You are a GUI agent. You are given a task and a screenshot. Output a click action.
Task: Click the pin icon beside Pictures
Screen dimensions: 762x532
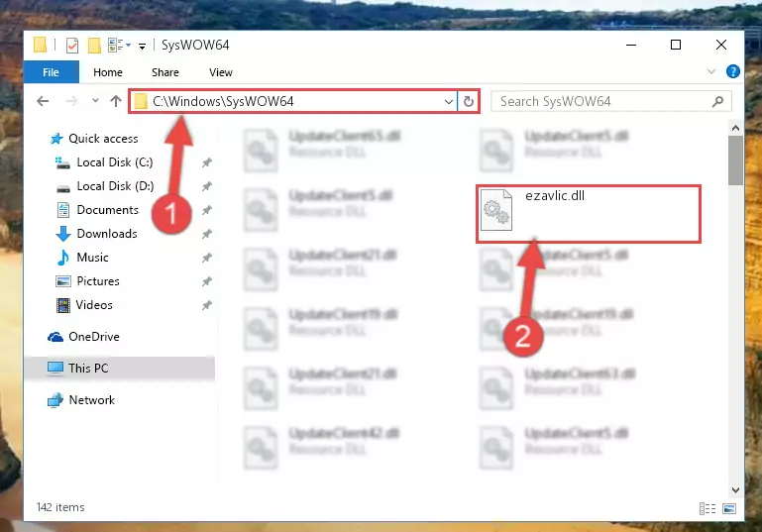[x=207, y=281]
